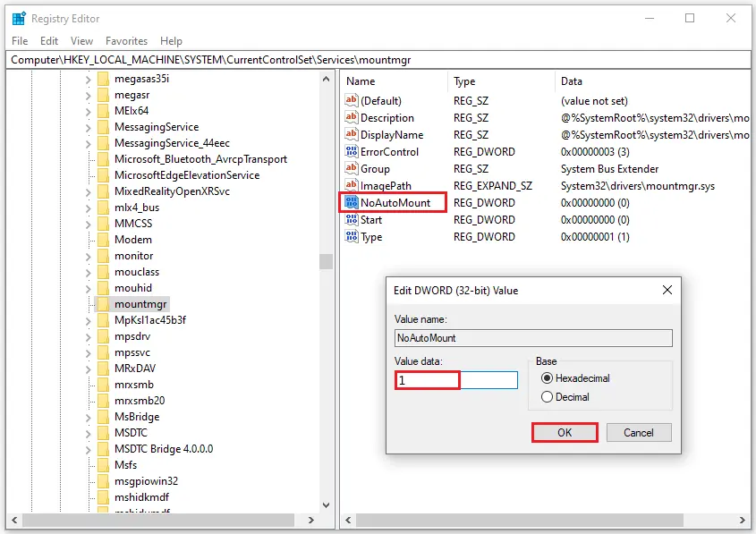756x534 pixels.
Task: Click the tree pane vertical scrollbar thumb
Action: pyautogui.click(x=326, y=261)
